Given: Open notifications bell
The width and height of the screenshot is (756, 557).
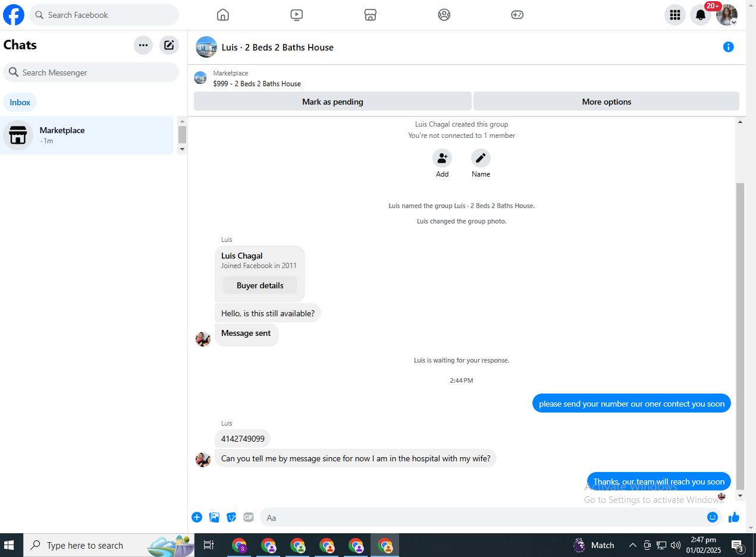Looking at the screenshot, I should [701, 15].
